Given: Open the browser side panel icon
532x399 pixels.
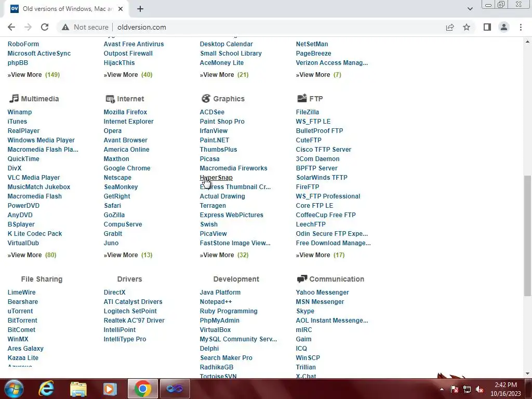Looking at the screenshot, I should 487,27.
